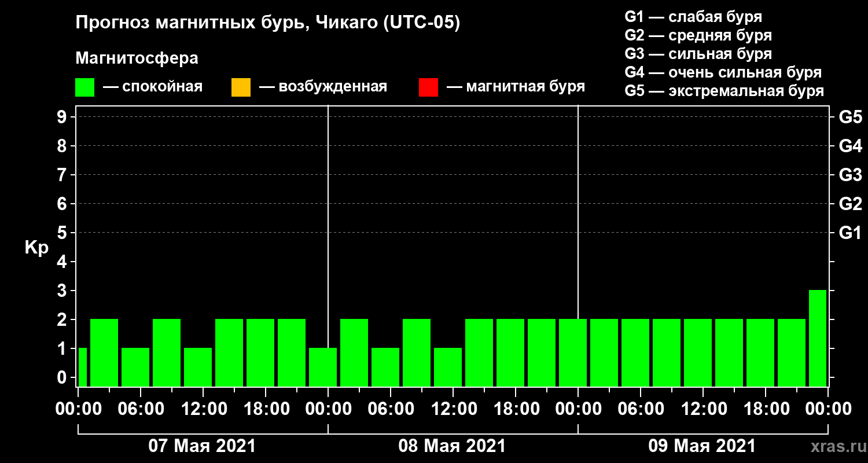
Task: Click the 'G1' label on the right axis
Action: pyautogui.click(x=850, y=233)
